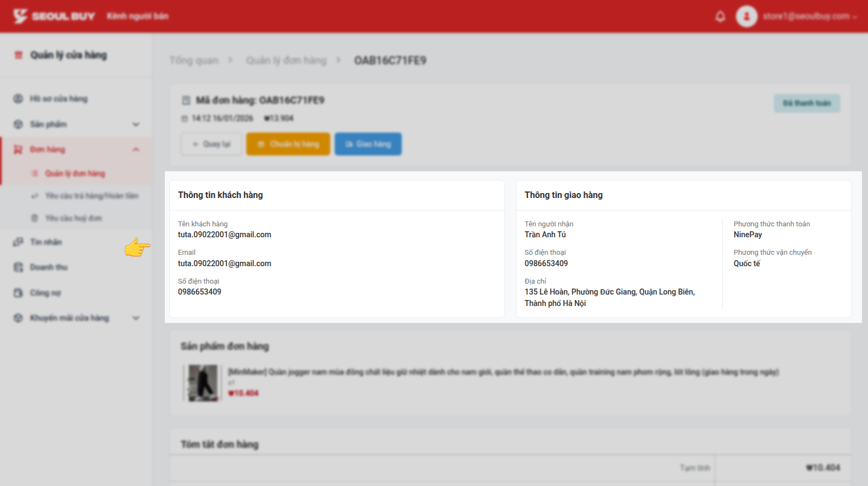Click the Seoul Buy logo
This screenshot has width=868, height=486.
(x=54, y=16)
